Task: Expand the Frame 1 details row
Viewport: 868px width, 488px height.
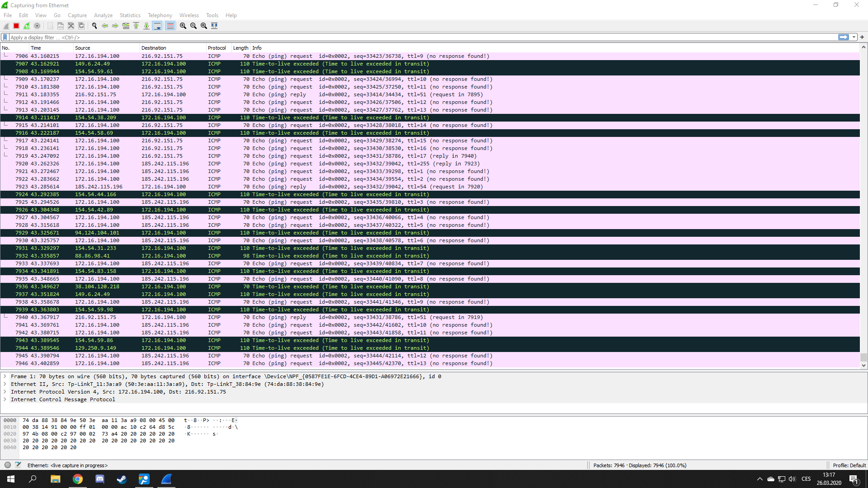Action: point(5,376)
